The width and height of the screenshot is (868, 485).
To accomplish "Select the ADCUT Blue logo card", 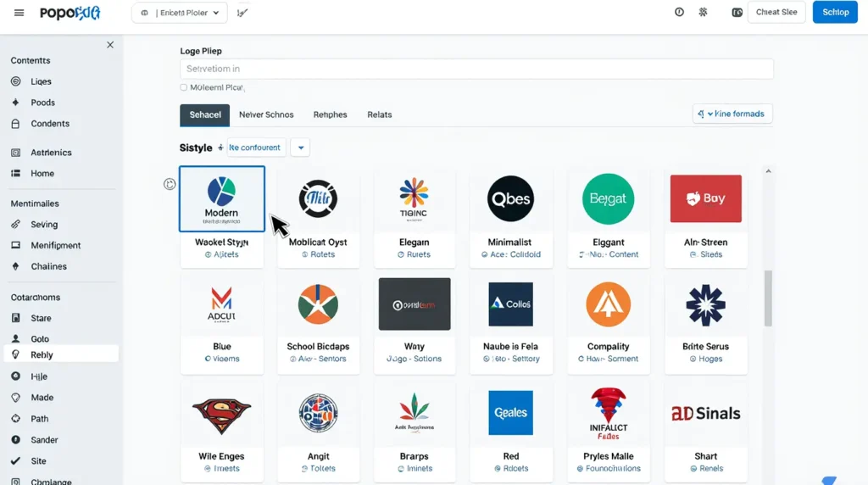I will point(222,323).
